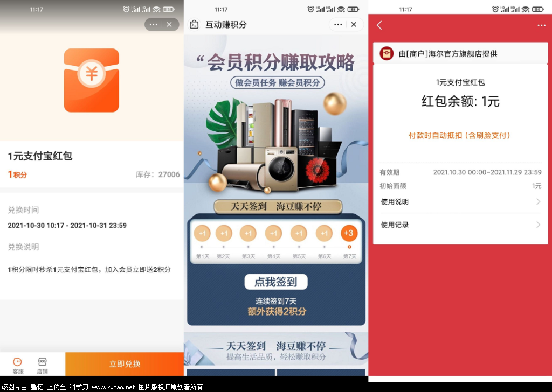Select day 6 +1 sign-in coin
The image size is (552, 392).
[324, 233]
